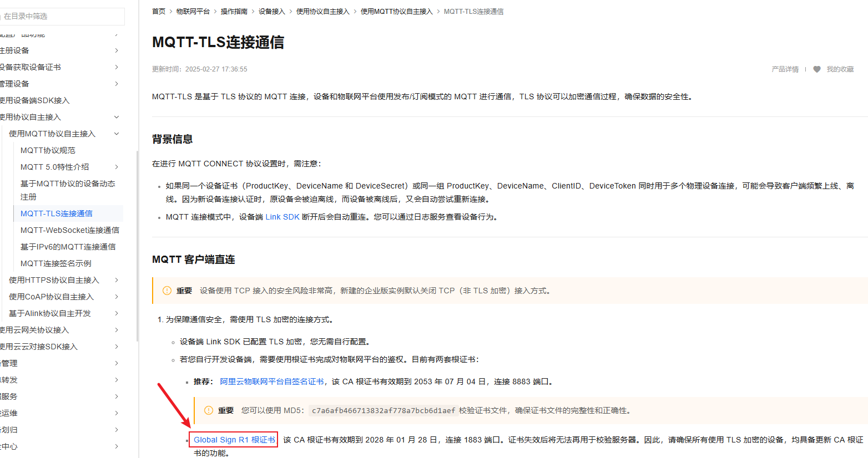Go to 操作指南 breadcrumb

(x=234, y=11)
